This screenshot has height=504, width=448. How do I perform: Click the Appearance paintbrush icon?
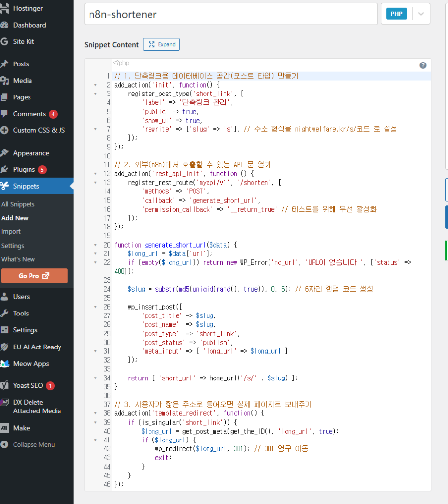click(5, 153)
